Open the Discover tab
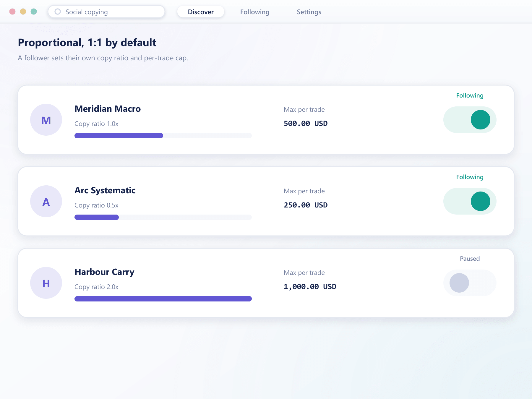 201,12
